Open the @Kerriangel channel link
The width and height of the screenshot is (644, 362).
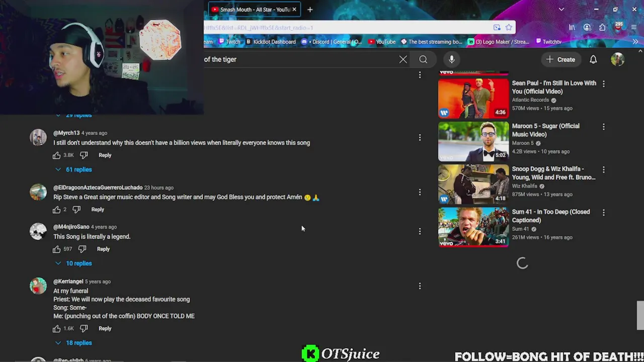[x=68, y=282]
